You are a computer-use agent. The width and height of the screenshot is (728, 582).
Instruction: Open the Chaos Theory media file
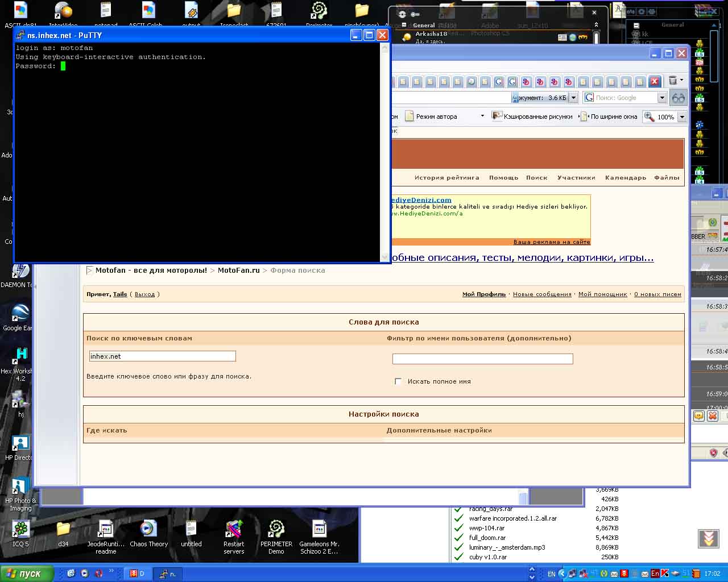click(148, 534)
